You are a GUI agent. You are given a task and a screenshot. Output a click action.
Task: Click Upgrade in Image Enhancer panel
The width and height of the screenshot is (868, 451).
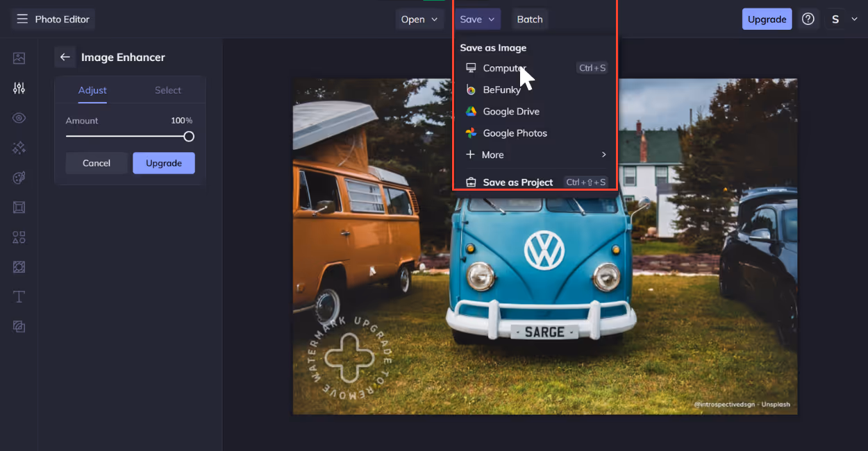[x=164, y=163]
